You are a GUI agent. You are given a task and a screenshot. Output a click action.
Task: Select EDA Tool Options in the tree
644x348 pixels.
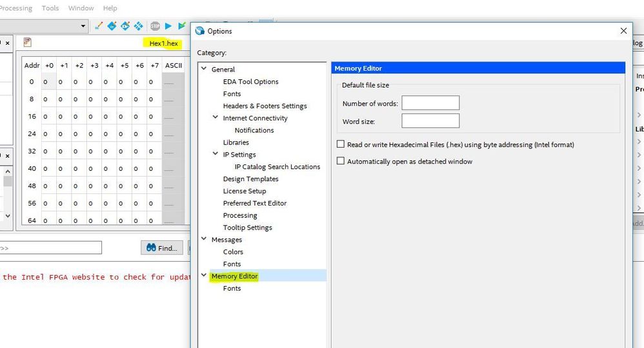(x=250, y=82)
